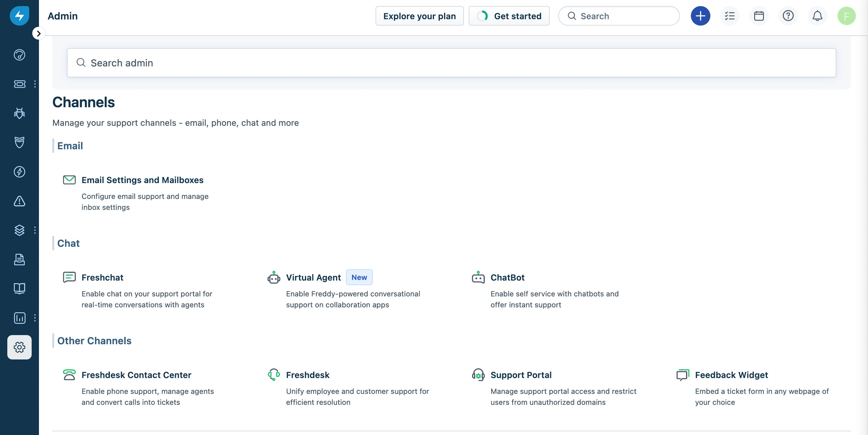Focus the Search admin input field
Viewport: 868px width, 435px height.
451,63
